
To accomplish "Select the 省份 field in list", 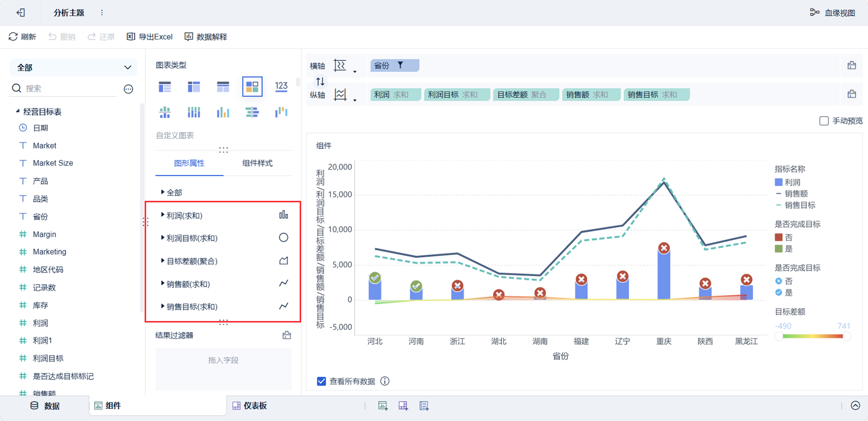I will (40, 216).
